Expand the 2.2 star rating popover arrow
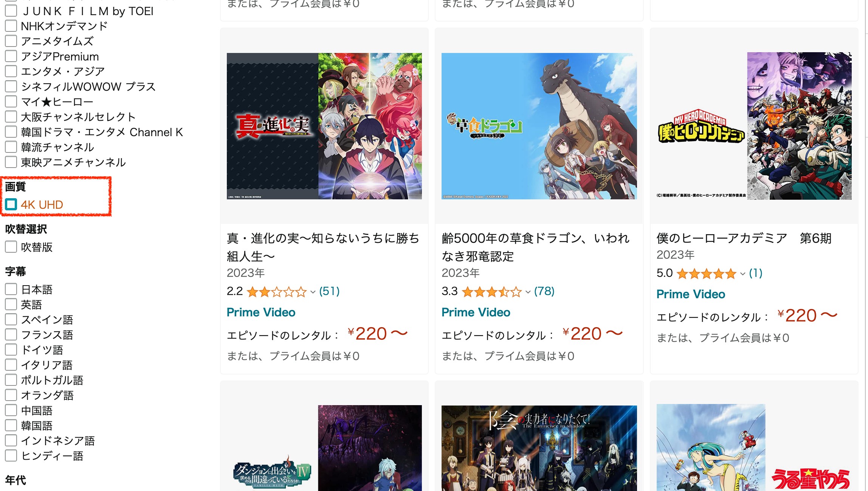The width and height of the screenshot is (868, 491). (x=313, y=292)
